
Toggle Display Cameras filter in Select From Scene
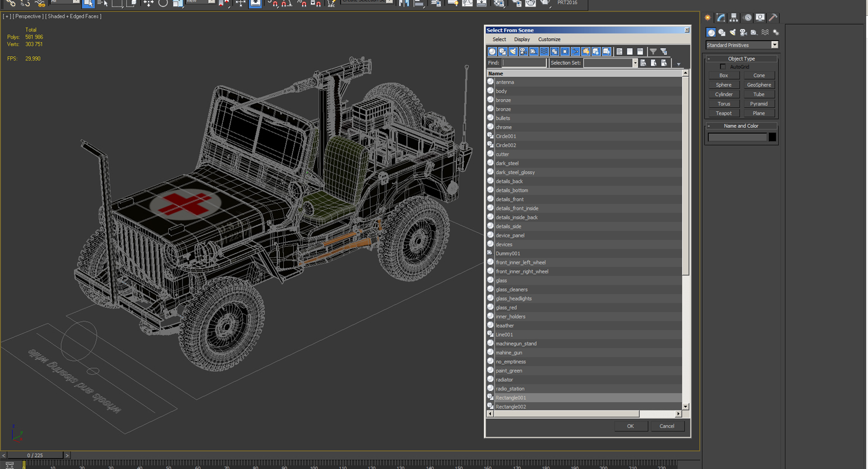click(x=524, y=52)
